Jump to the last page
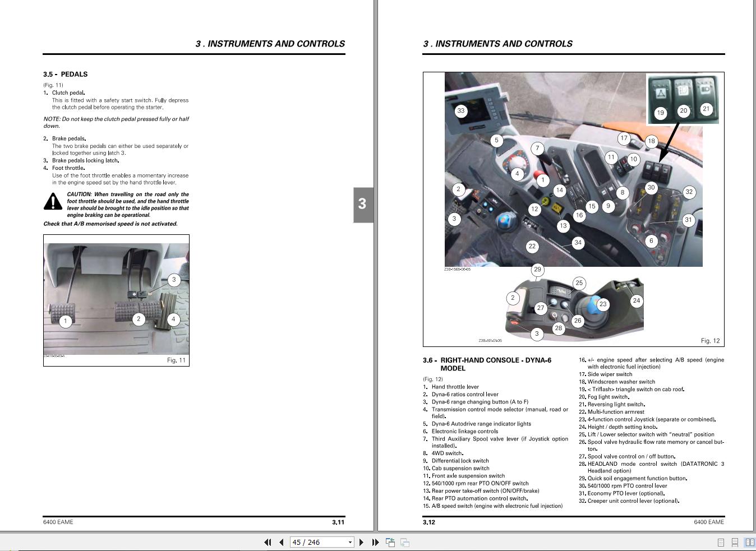 (x=375, y=542)
